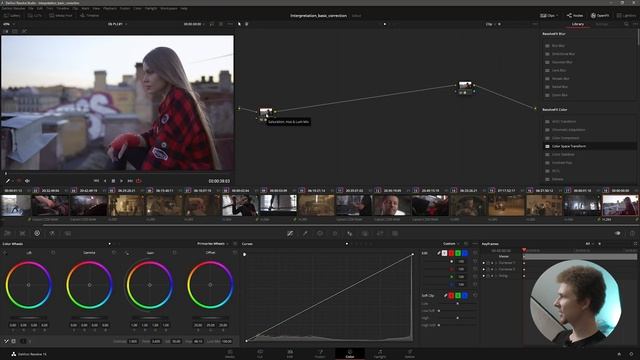Select Color Space Transform effect

[x=590, y=146]
